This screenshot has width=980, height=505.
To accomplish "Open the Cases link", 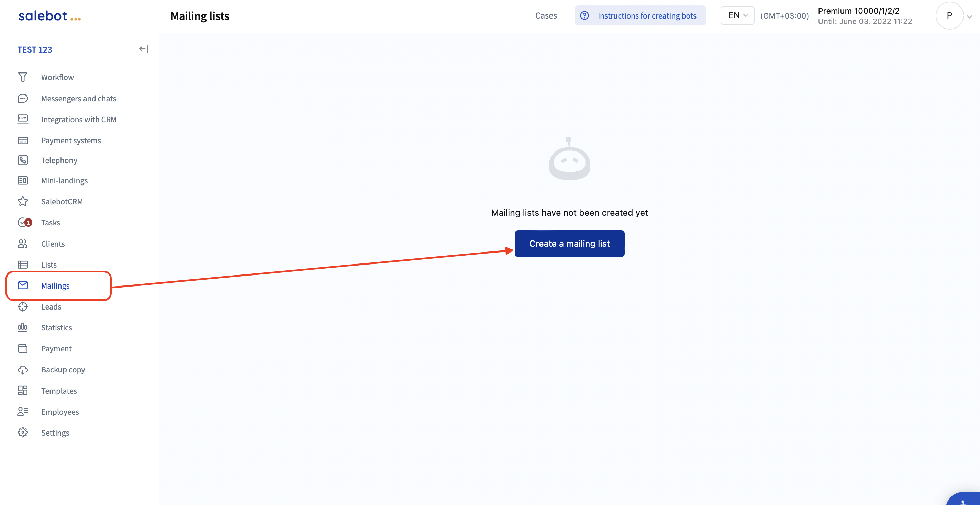I will coord(546,15).
